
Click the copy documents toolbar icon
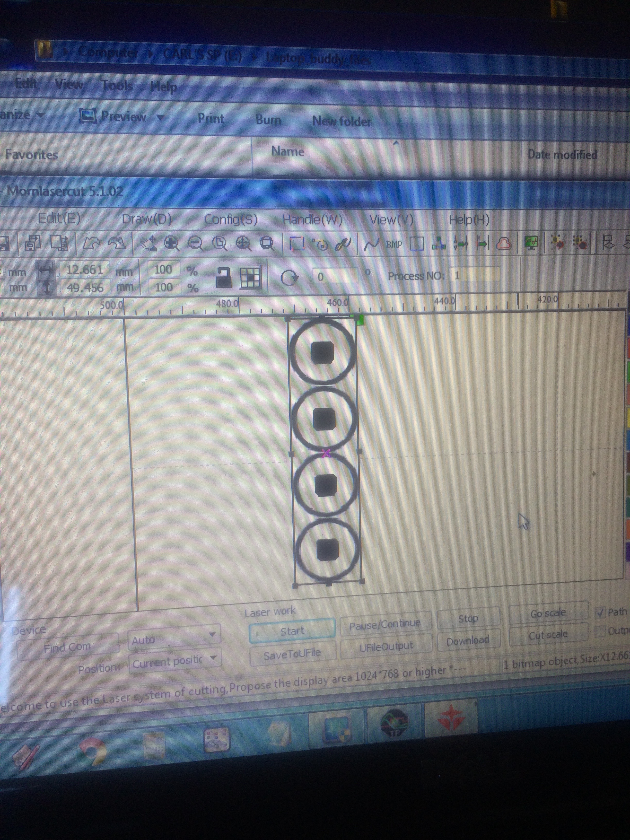[x=33, y=243]
